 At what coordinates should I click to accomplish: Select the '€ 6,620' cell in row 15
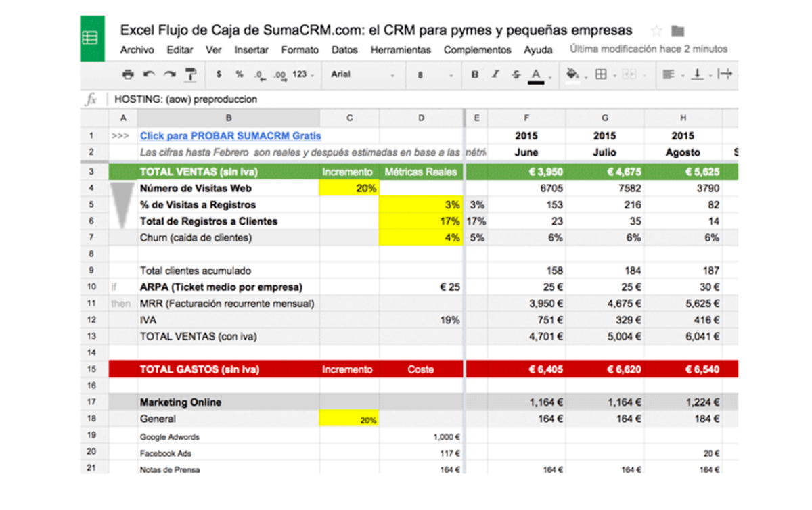605,369
